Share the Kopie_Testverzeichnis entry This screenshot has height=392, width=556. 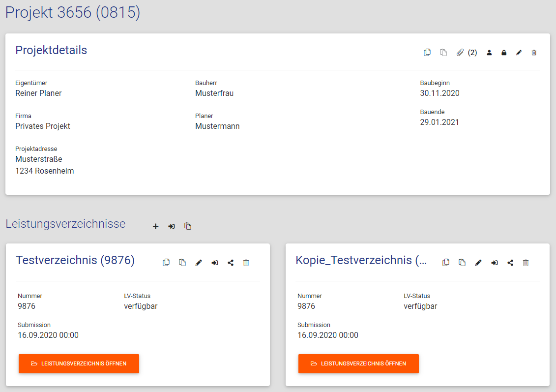pyautogui.click(x=510, y=263)
